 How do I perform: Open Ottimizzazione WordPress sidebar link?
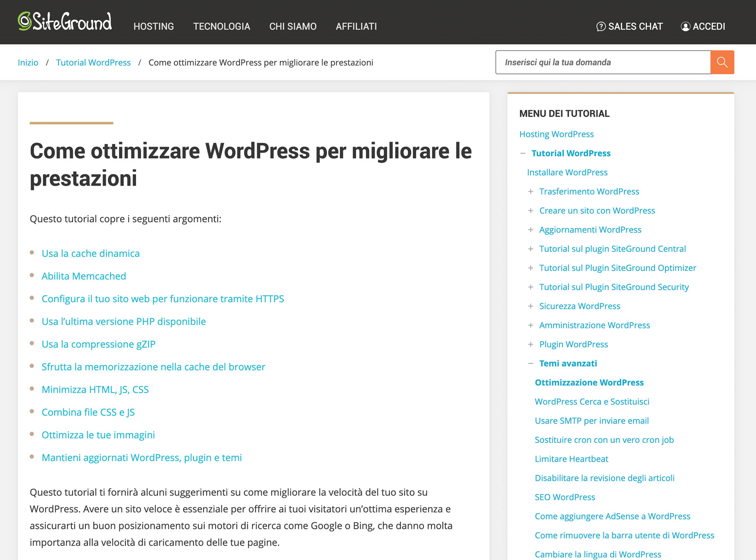[589, 382]
